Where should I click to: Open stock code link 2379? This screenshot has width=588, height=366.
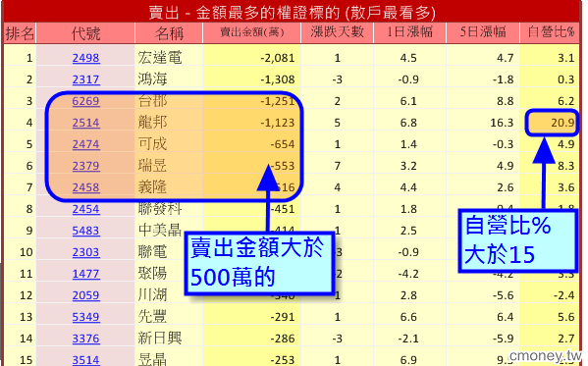pyautogui.click(x=85, y=166)
